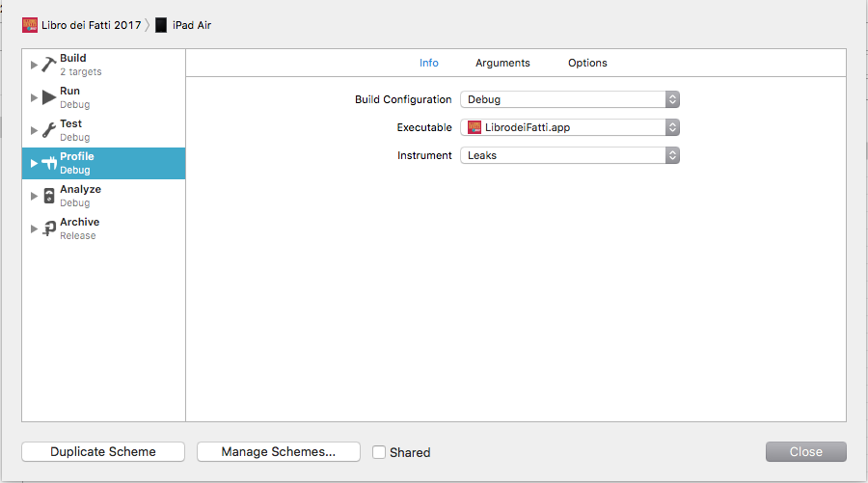The image size is (868, 483).
Task: Click the LibrodeiFatti.app icon in Executable field
Action: point(475,127)
